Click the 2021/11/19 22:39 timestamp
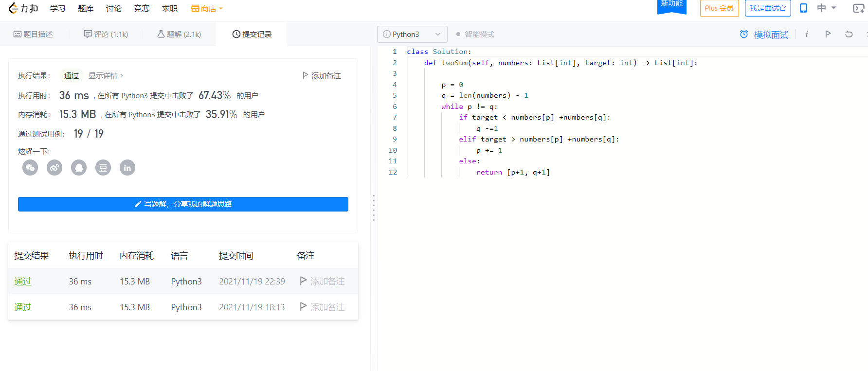 point(252,282)
